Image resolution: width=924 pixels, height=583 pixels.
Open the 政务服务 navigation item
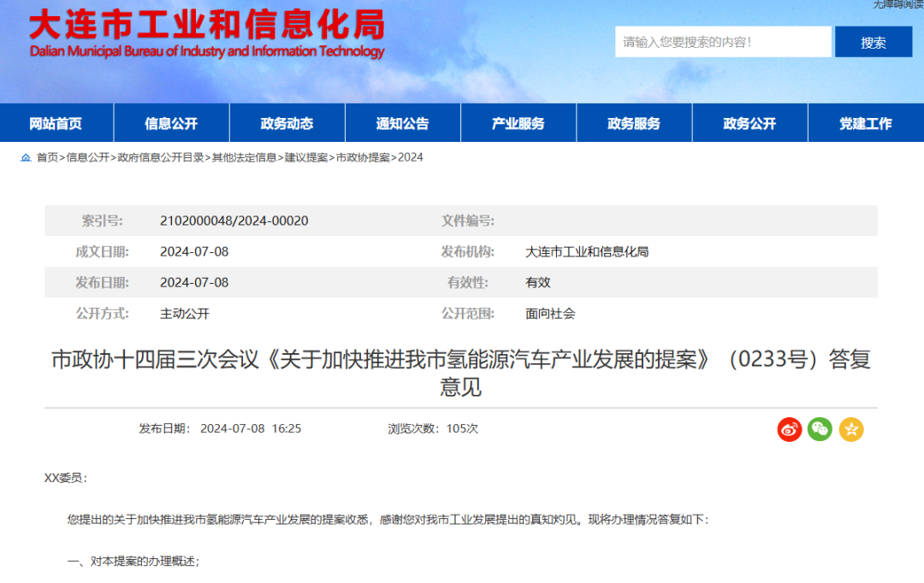coord(633,123)
